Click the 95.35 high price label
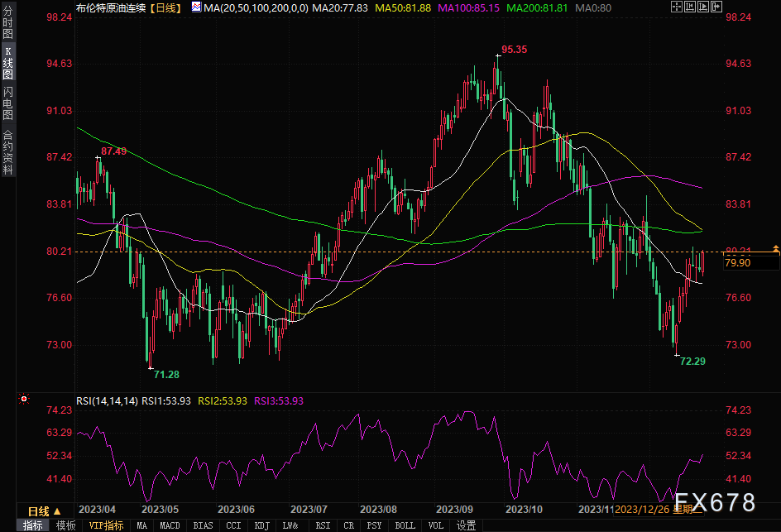Screen dimensions: 781x532 pyautogui.click(x=514, y=50)
